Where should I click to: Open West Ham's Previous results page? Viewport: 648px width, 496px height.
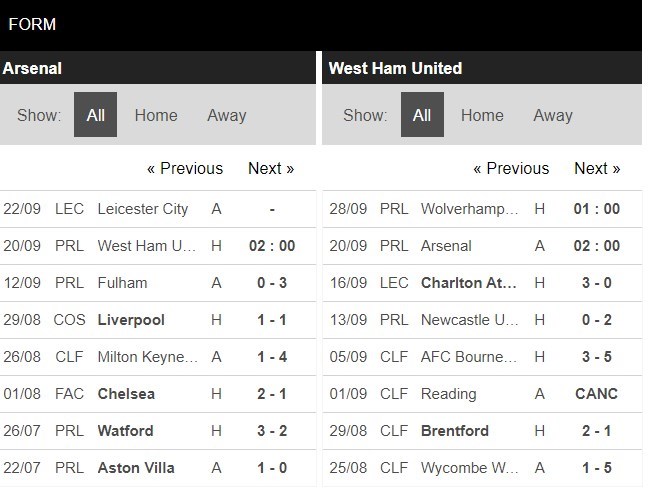[511, 168]
